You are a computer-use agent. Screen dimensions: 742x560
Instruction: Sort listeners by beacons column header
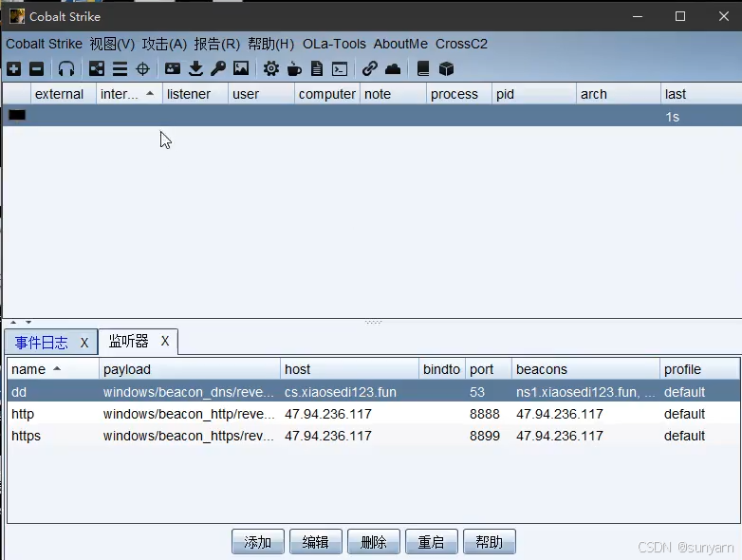point(585,369)
